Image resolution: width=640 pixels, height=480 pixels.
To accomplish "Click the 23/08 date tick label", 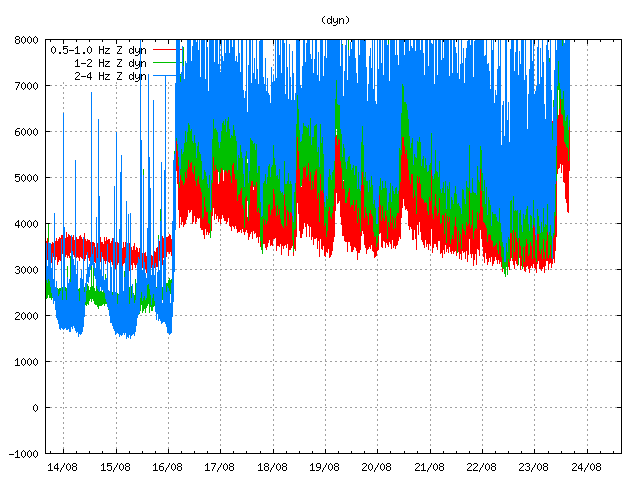I will point(533,467).
